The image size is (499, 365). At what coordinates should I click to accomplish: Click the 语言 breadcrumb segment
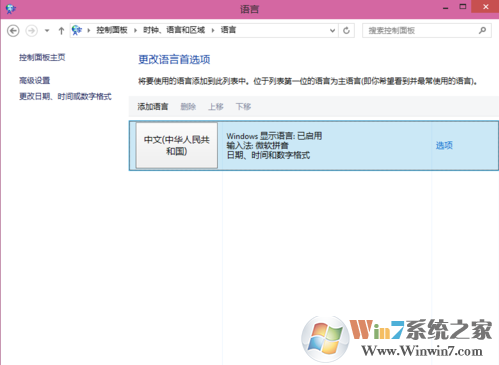click(228, 30)
